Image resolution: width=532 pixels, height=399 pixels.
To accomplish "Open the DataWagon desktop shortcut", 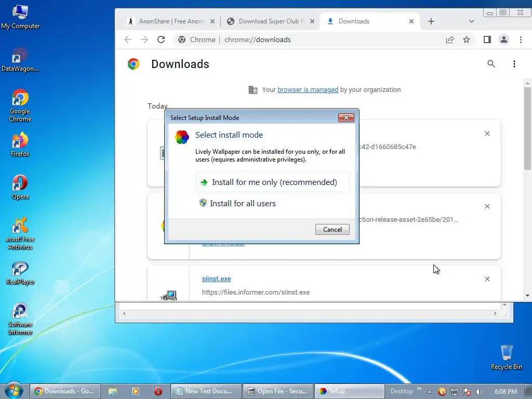I will coord(20,60).
